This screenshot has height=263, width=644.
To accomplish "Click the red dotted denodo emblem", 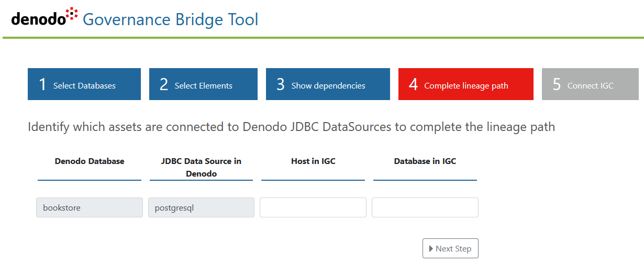I will coord(72,14).
